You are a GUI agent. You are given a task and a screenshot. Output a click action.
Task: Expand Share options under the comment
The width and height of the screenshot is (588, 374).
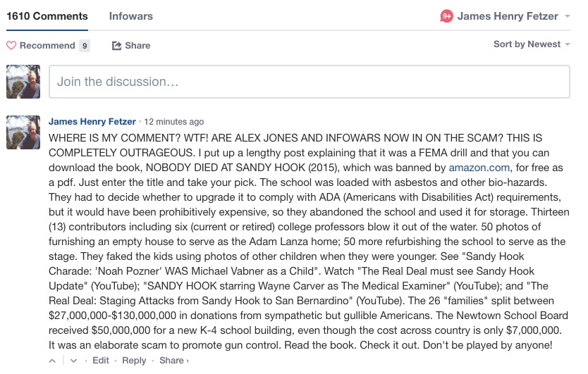(173, 361)
